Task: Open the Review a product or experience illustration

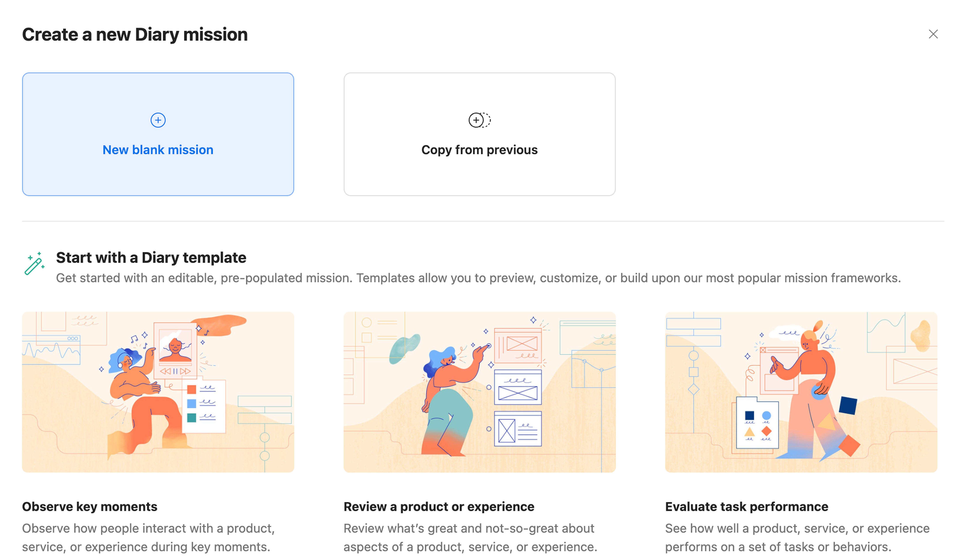Action: point(479,392)
